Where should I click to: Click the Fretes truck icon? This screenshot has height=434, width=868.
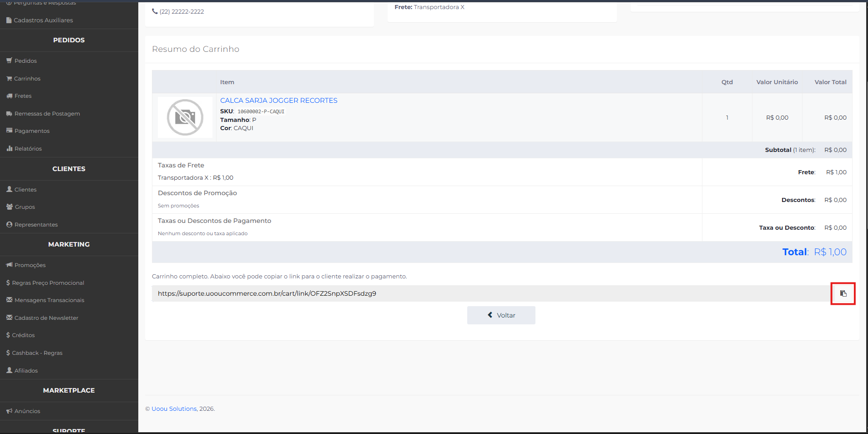coord(9,96)
